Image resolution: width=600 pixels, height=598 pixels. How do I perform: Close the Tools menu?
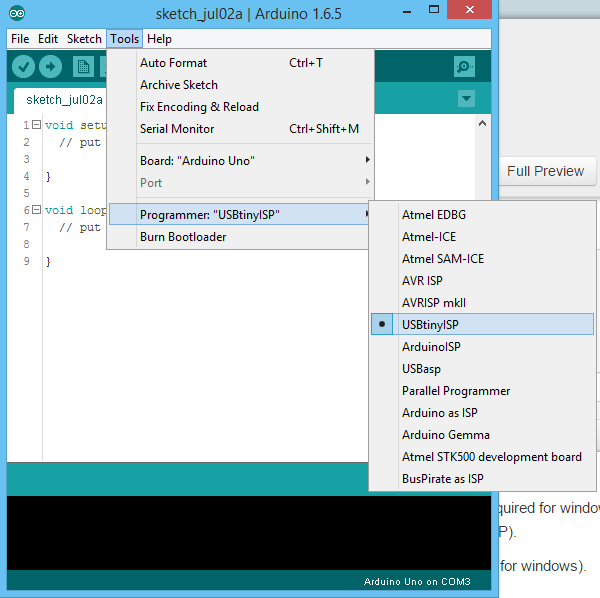124,39
